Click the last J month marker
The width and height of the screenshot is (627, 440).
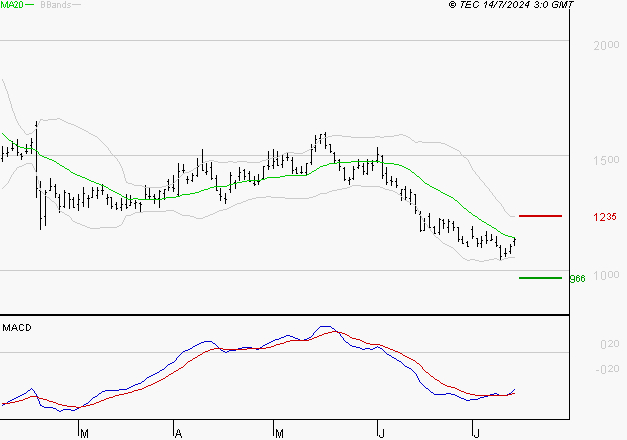(x=476, y=433)
